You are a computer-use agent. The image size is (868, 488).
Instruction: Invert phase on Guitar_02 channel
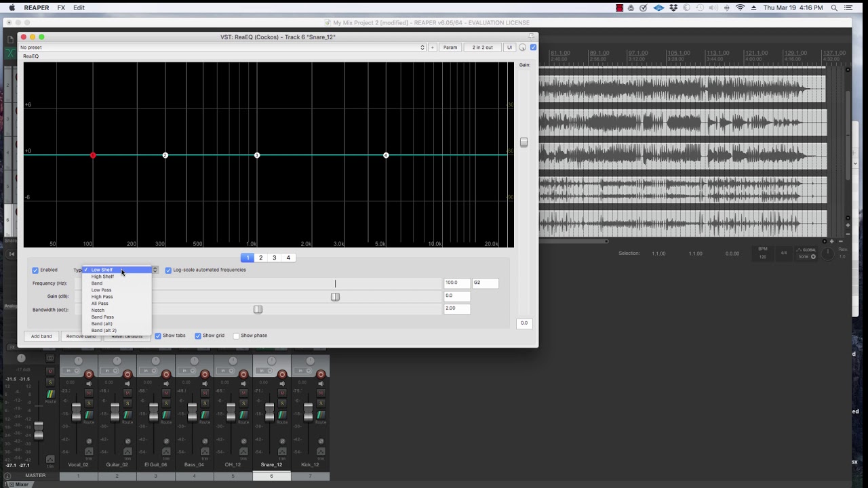coord(127,441)
